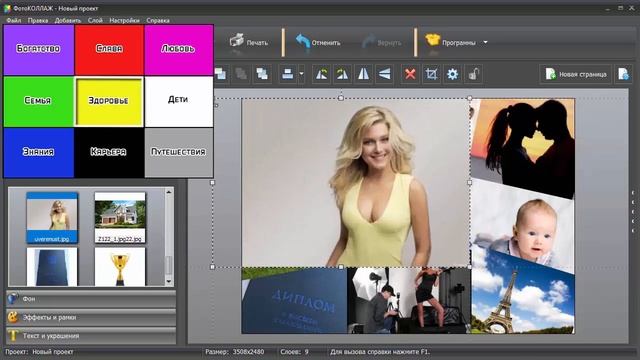
Task: Click the align layer icon
Action: pos(288,74)
